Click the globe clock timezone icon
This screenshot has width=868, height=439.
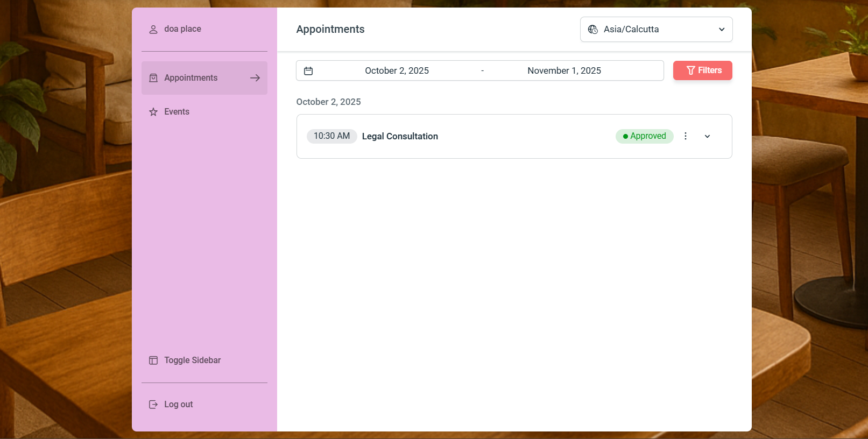[593, 30]
